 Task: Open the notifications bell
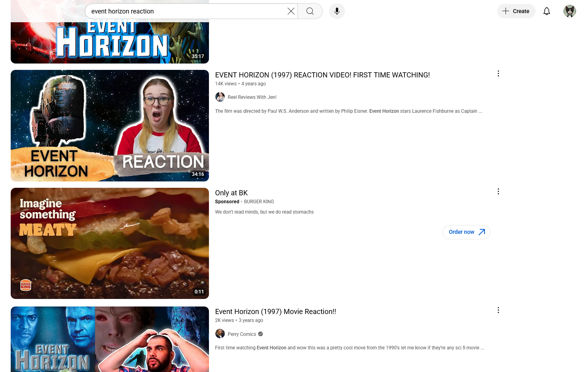point(547,11)
